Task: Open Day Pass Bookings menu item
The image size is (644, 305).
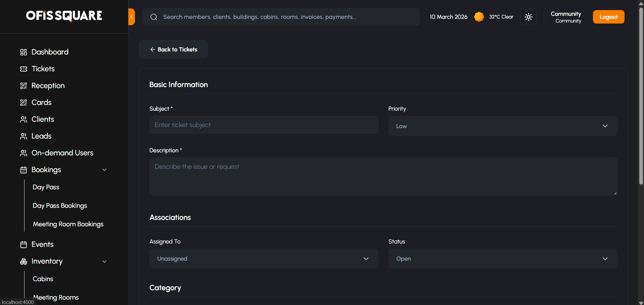Action: point(60,205)
